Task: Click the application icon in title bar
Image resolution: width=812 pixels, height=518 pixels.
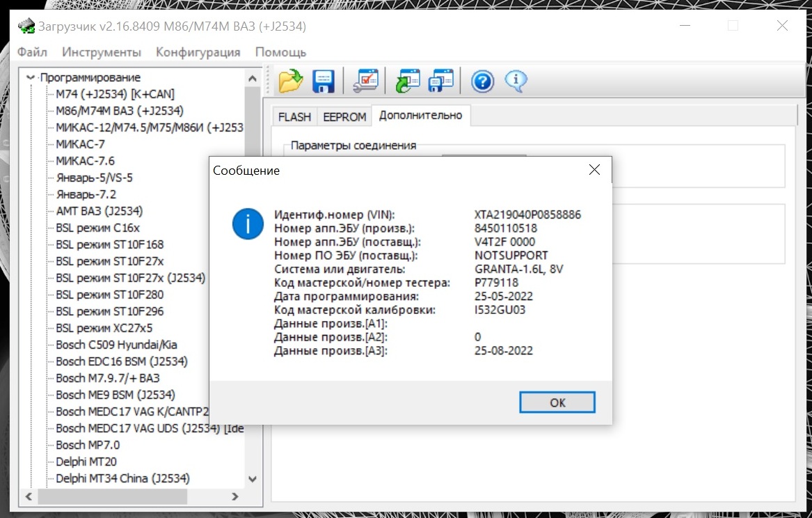Action: tap(26, 26)
